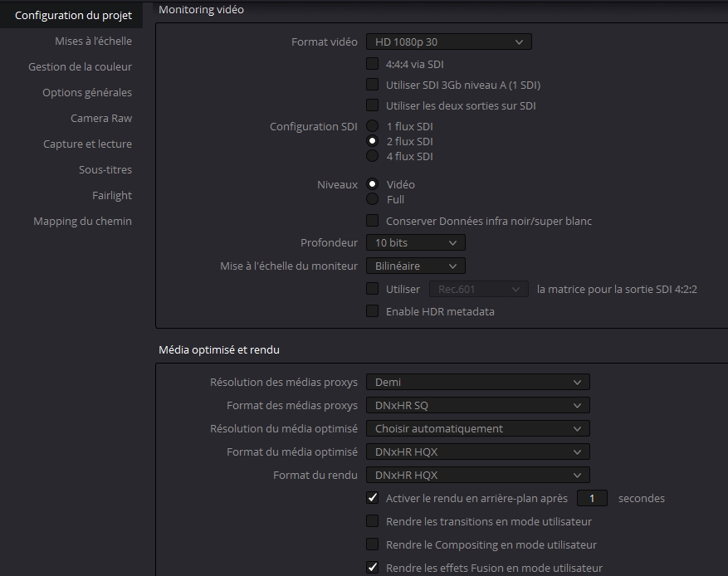This screenshot has height=576, width=728.
Task: Choose Vidéo levels radio button
Action: [373, 184]
